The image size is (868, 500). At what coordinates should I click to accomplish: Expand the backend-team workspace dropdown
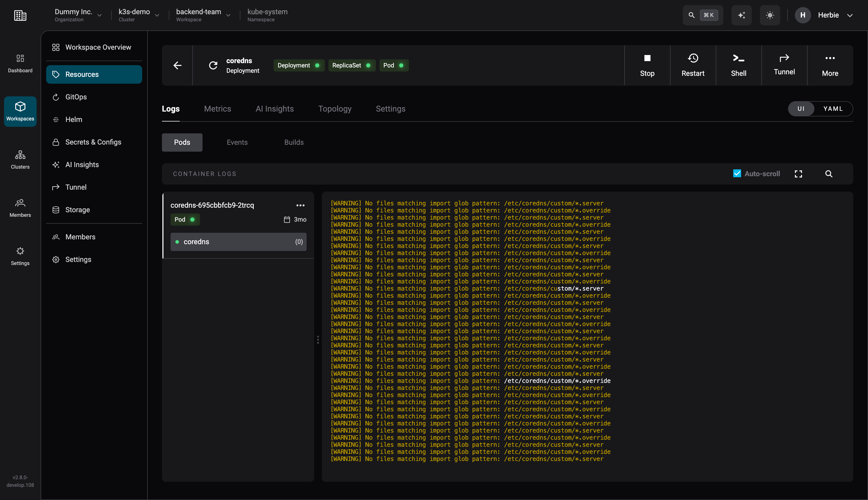point(228,15)
